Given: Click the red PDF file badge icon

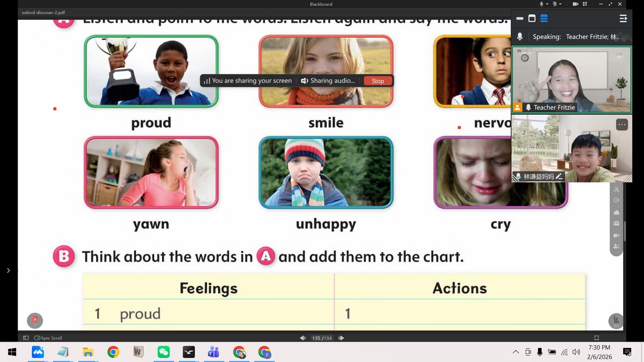Looking at the screenshot, I should [35, 320].
